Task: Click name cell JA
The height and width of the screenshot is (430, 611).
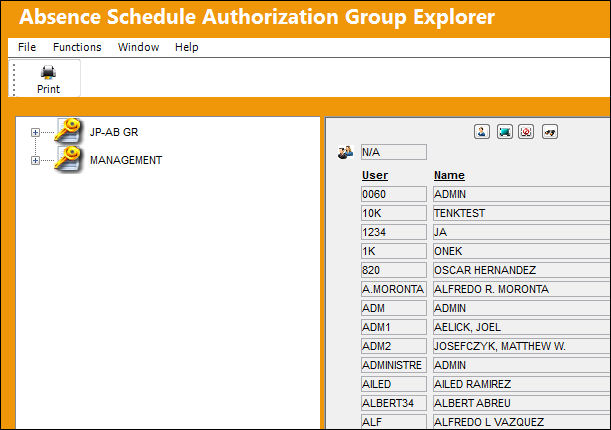Action: click(x=522, y=232)
